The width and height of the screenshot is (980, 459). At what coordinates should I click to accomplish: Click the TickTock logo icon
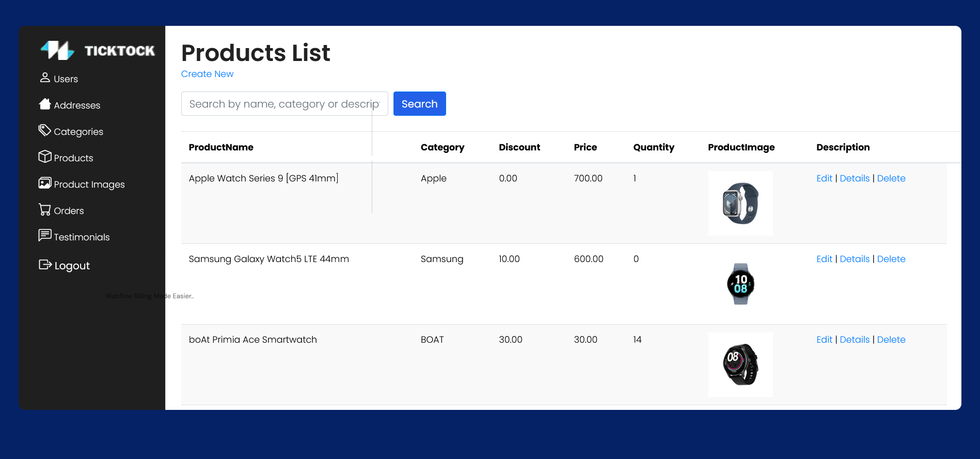point(57,50)
